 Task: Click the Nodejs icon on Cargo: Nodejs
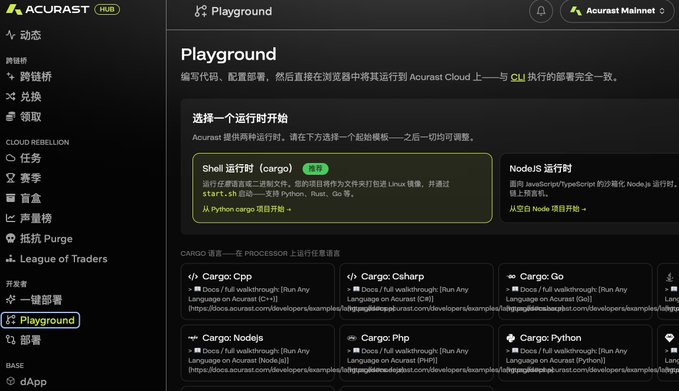click(x=193, y=338)
